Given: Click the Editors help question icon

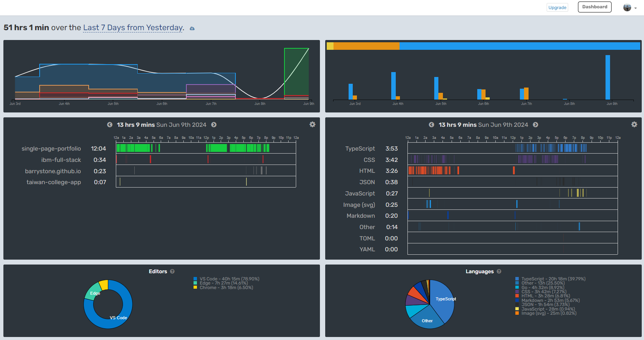Looking at the screenshot, I should click(x=172, y=272).
